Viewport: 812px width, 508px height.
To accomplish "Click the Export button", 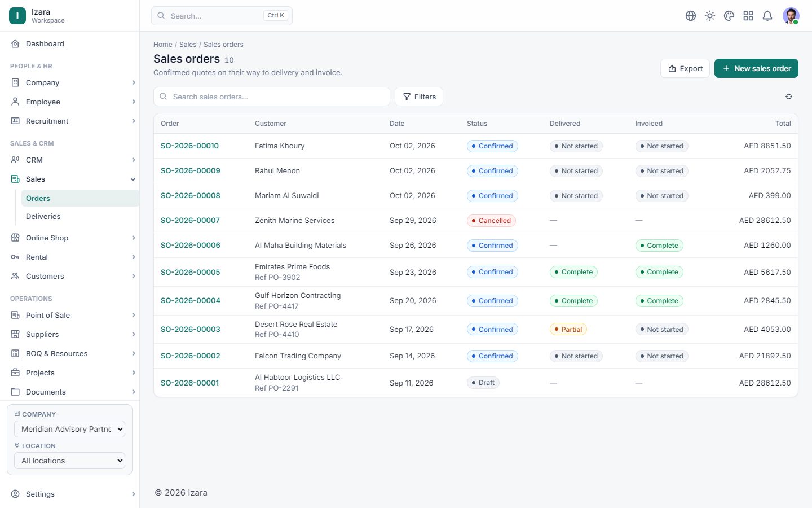I will [x=685, y=68].
